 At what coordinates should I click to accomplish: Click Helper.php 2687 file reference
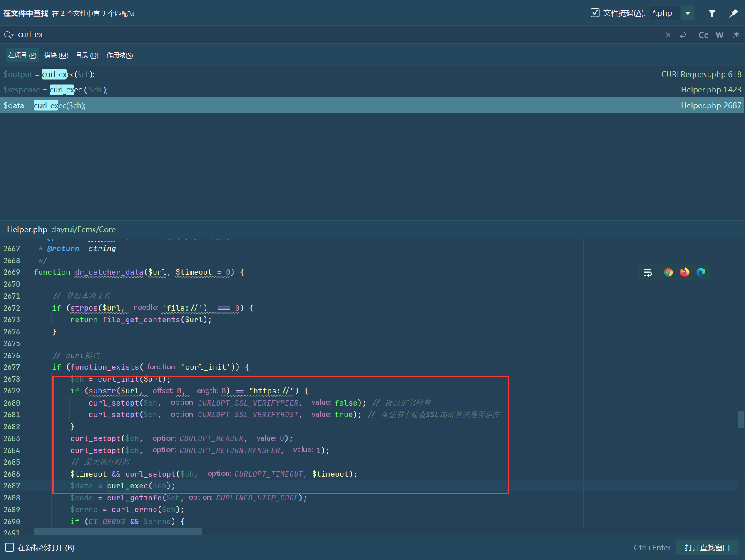[711, 105]
